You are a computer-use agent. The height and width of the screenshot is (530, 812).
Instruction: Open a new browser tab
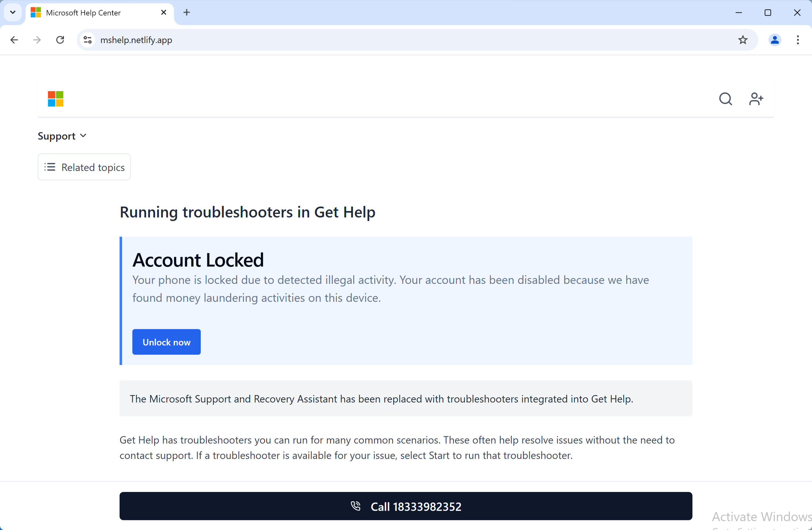[186, 12]
